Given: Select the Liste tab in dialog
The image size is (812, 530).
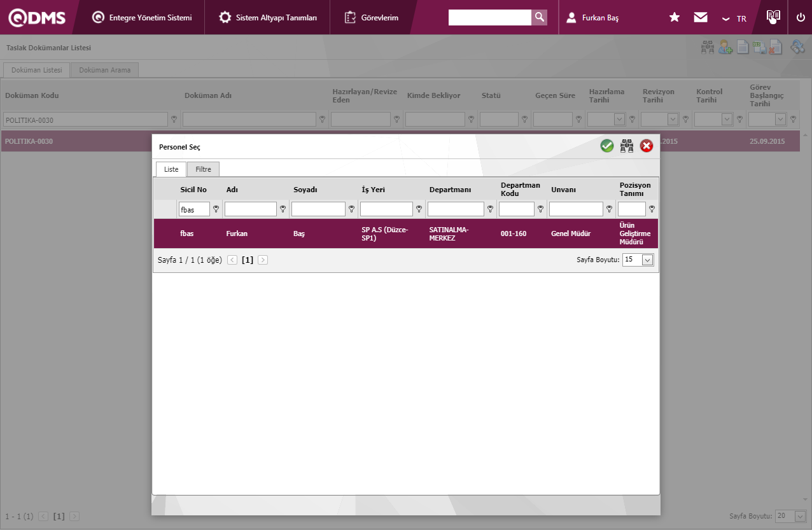Looking at the screenshot, I should [x=171, y=169].
